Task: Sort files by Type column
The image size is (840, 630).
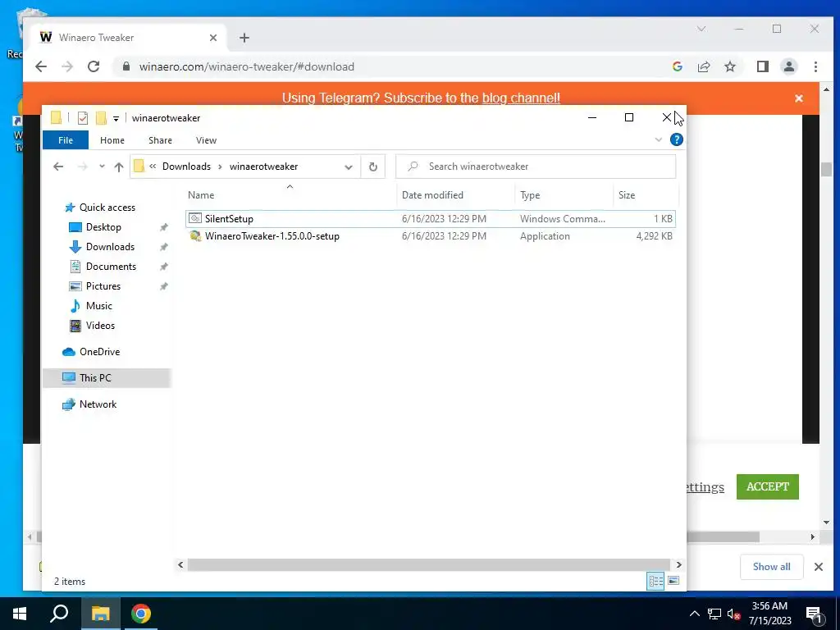Action: [x=564, y=195]
